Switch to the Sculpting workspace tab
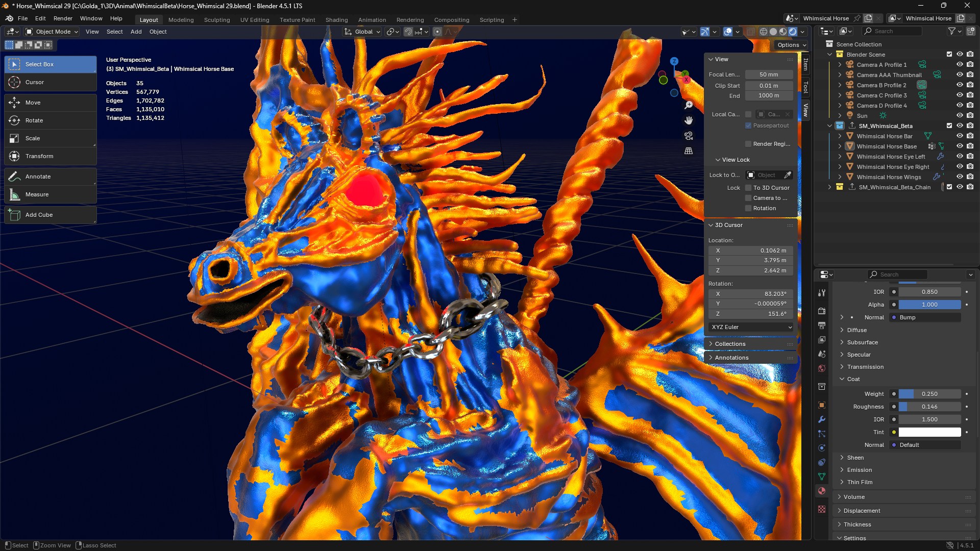Screen dimensions: 980x551 click(217, 20)
